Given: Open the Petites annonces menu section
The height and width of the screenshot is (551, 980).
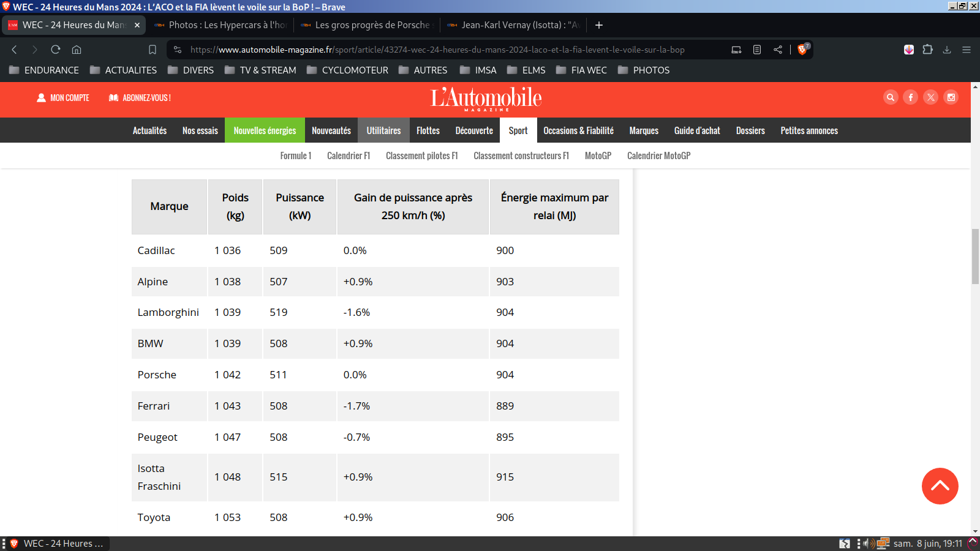Looking at the screenshot, I should point(809,130).
